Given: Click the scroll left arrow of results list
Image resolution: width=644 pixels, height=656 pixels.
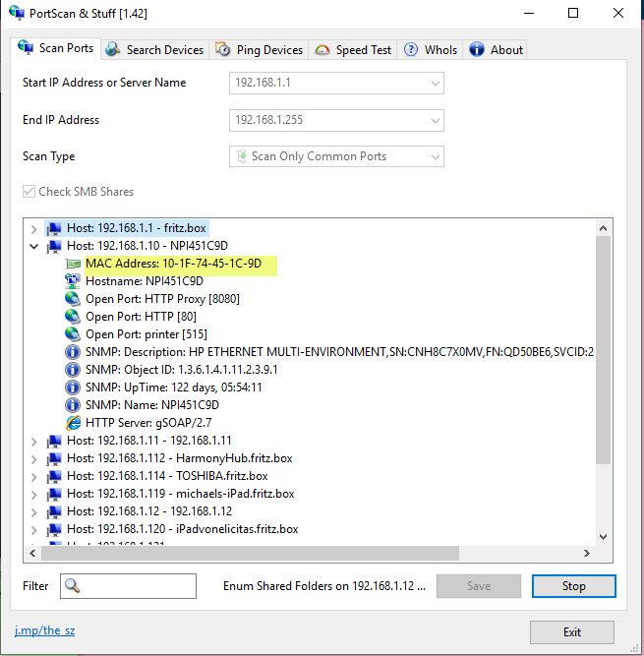Looking at the screenshot, I should (32, 553).
